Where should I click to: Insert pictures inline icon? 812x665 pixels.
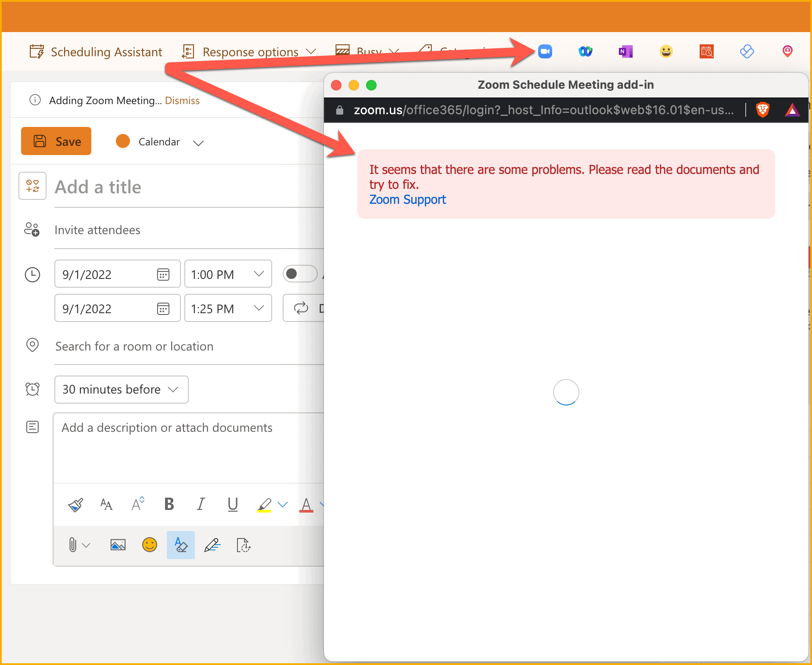(x=118, y=545)
